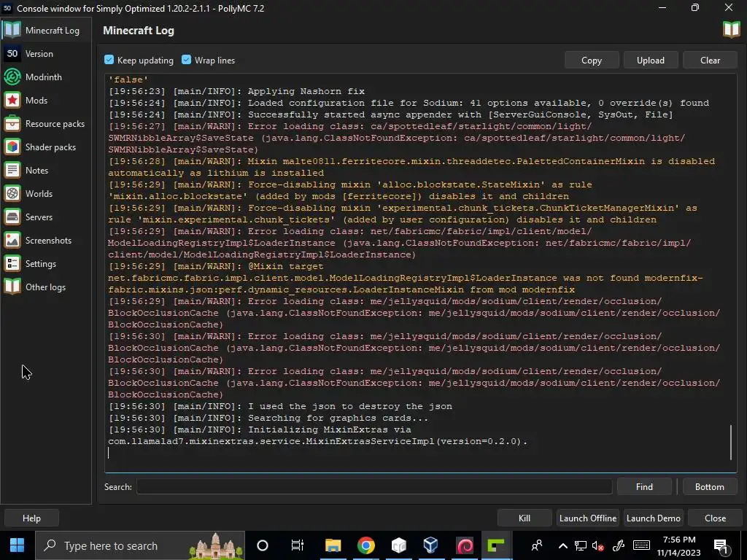Open Cortana circle icon on taskbar

[x=263, y=545]
